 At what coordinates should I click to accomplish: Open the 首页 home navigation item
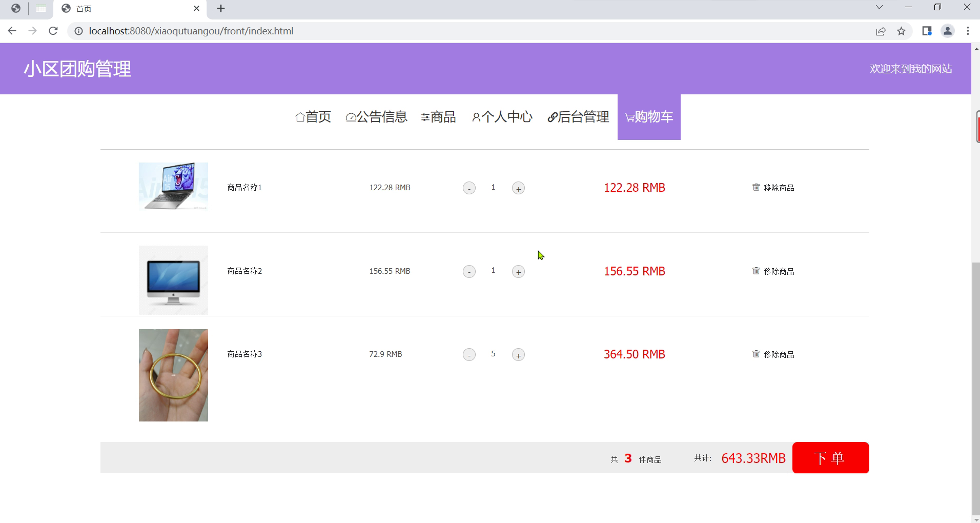coord(313,117)
